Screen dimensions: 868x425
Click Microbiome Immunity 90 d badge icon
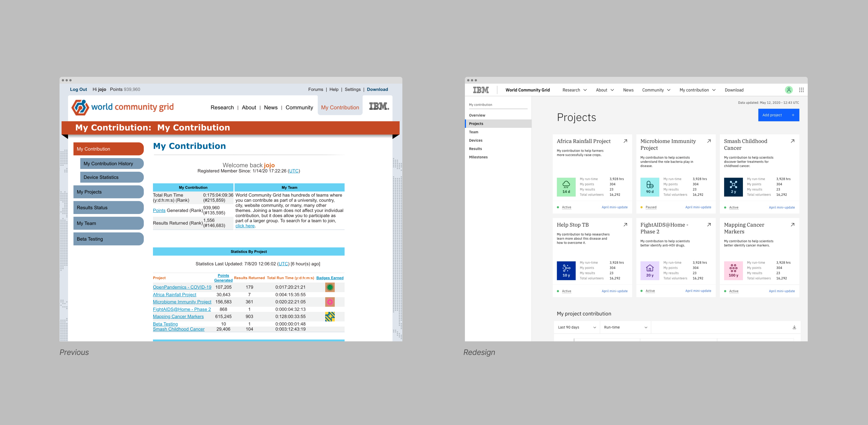click(x=650, y=187)
